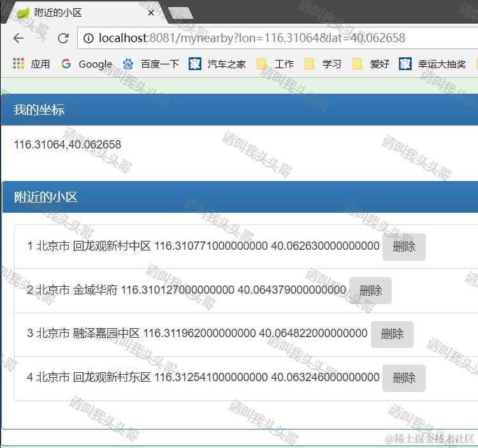
Task: Open the 学习 bookmark folder
Action: coord(323,64)
